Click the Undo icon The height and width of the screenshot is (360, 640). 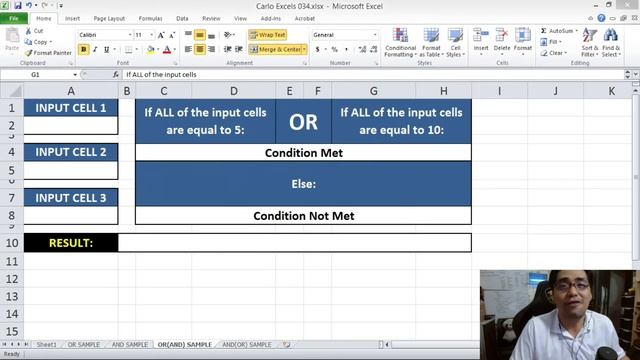(x=29, y=6)
